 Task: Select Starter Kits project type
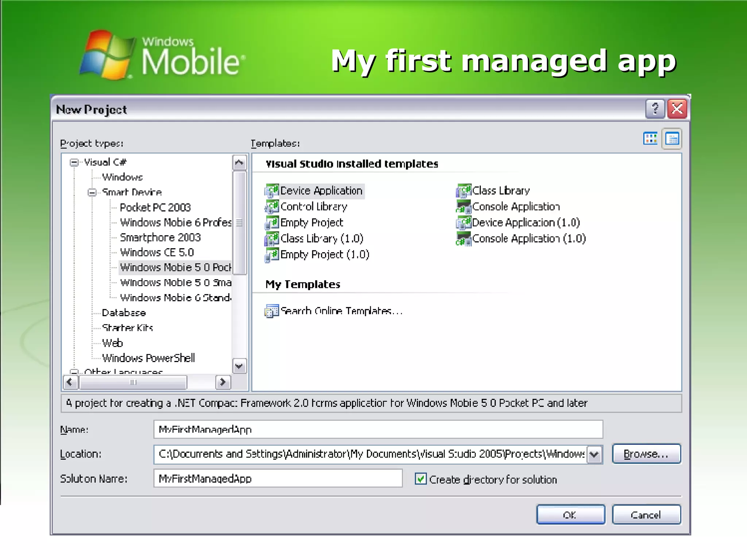click(127, 328)
